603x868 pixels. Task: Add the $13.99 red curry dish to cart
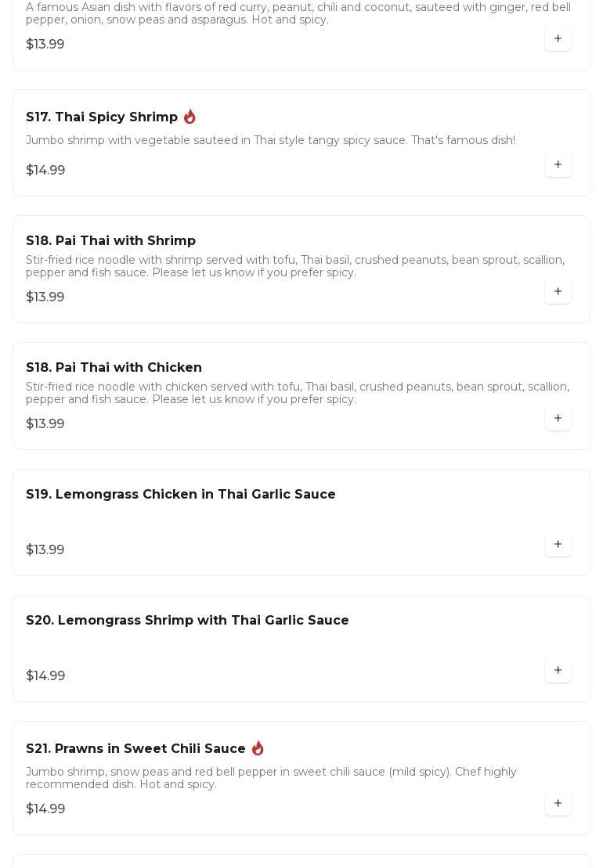[558, 39]
